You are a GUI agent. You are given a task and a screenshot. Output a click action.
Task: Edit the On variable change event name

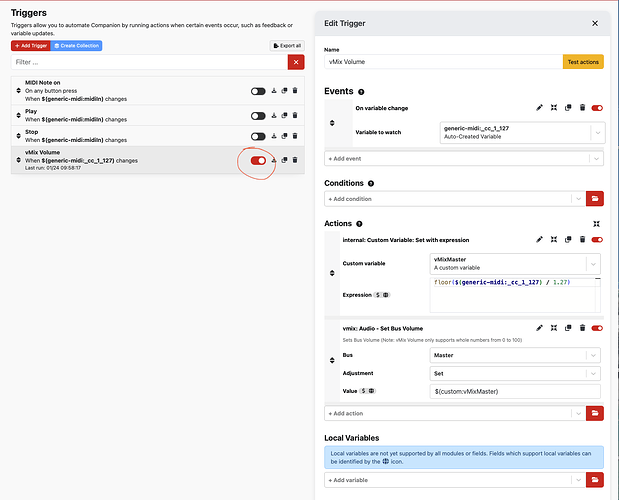540,107
